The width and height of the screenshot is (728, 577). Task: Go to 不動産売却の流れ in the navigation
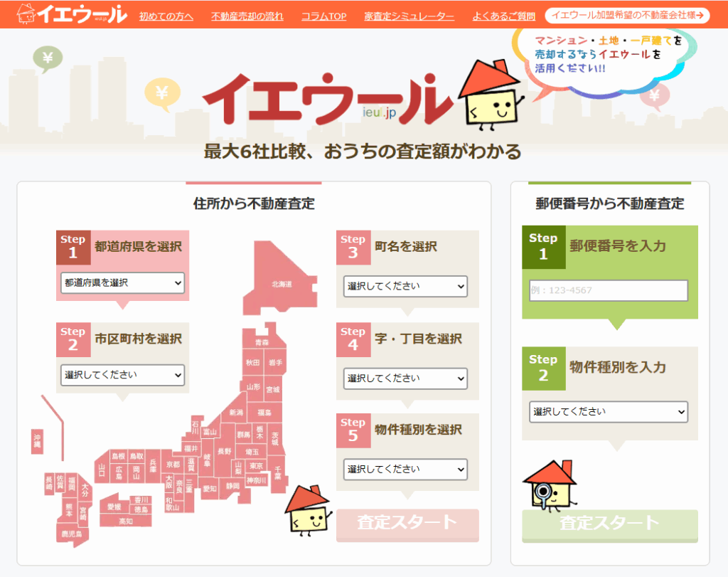tap(247, 16)
